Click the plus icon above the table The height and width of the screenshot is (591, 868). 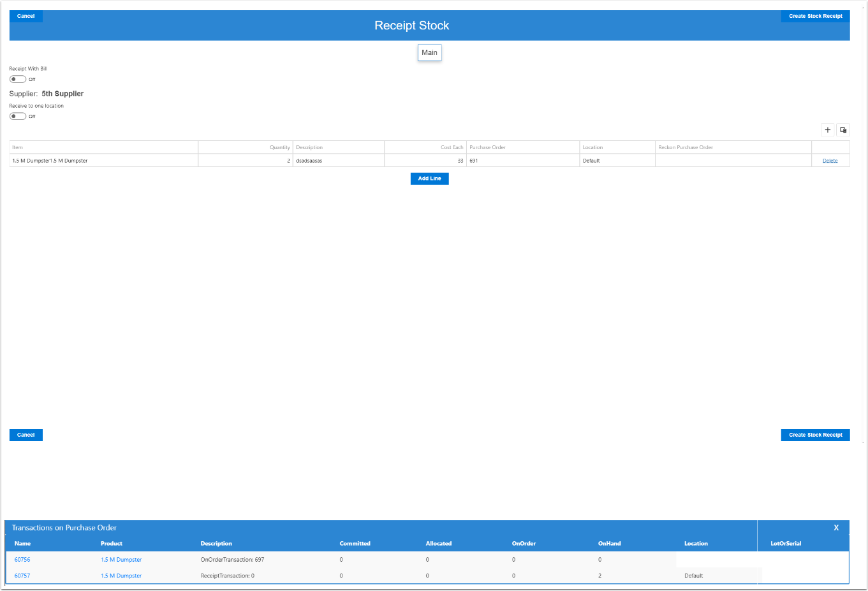point(827,130)
